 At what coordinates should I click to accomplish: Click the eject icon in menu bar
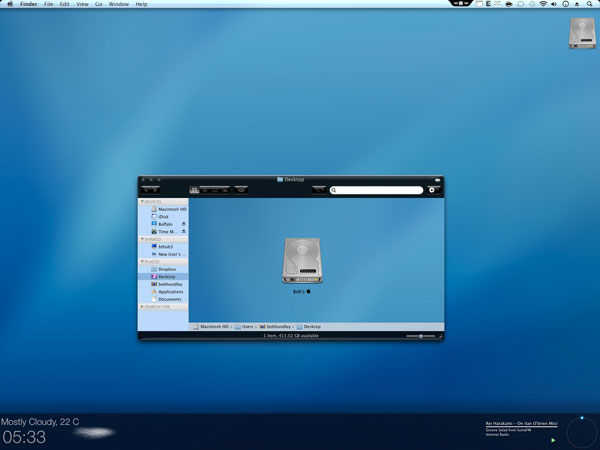pos(577,4)
